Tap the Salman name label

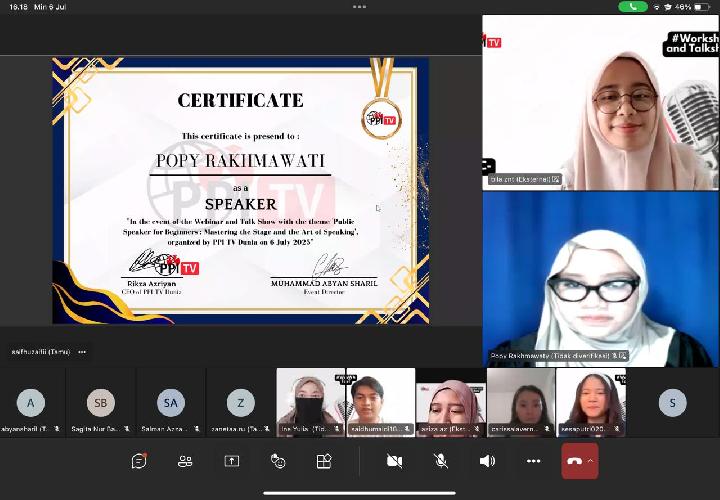164,428
